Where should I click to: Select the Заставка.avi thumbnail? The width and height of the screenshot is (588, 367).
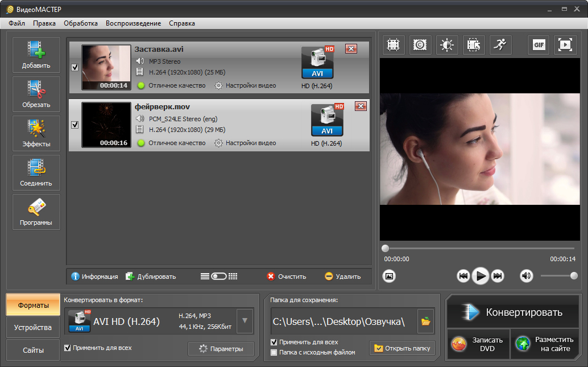coord(106,68)
